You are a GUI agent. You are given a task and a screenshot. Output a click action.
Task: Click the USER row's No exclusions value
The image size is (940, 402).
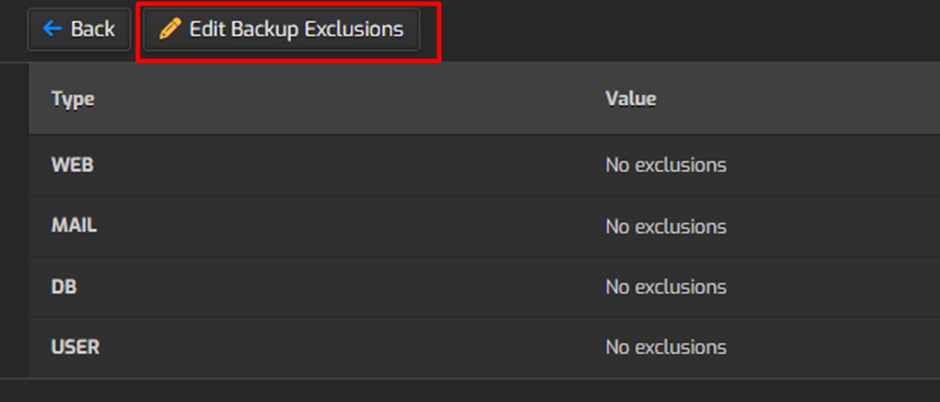coord(665,348)
